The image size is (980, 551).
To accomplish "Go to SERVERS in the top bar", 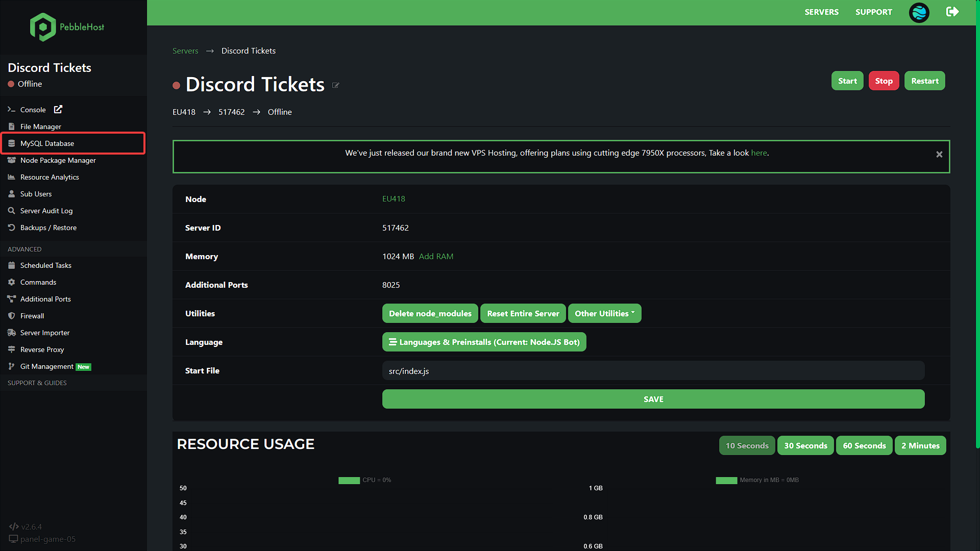I will click(821, 12).
